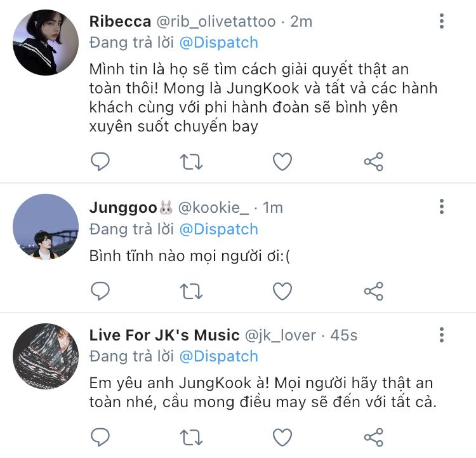
Task: Open Live For JK's Music display name
Action: [x=164, y=335]
